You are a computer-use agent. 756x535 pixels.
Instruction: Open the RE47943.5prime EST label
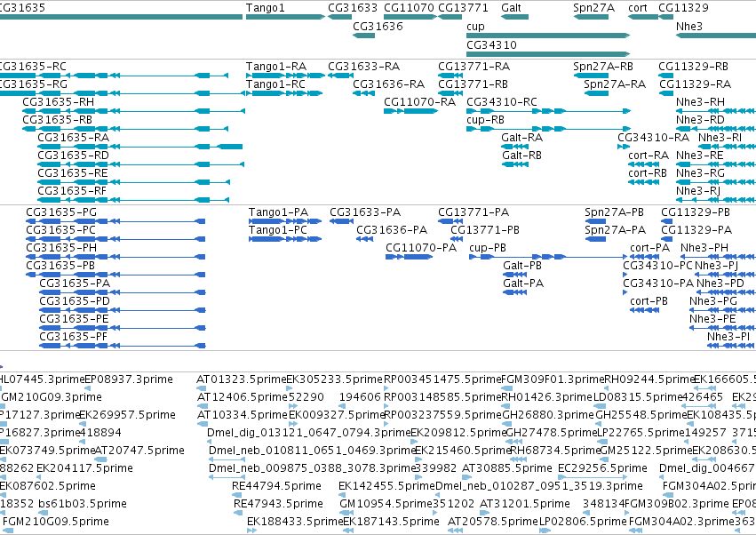pyautogui.click(x=278, y=504)
